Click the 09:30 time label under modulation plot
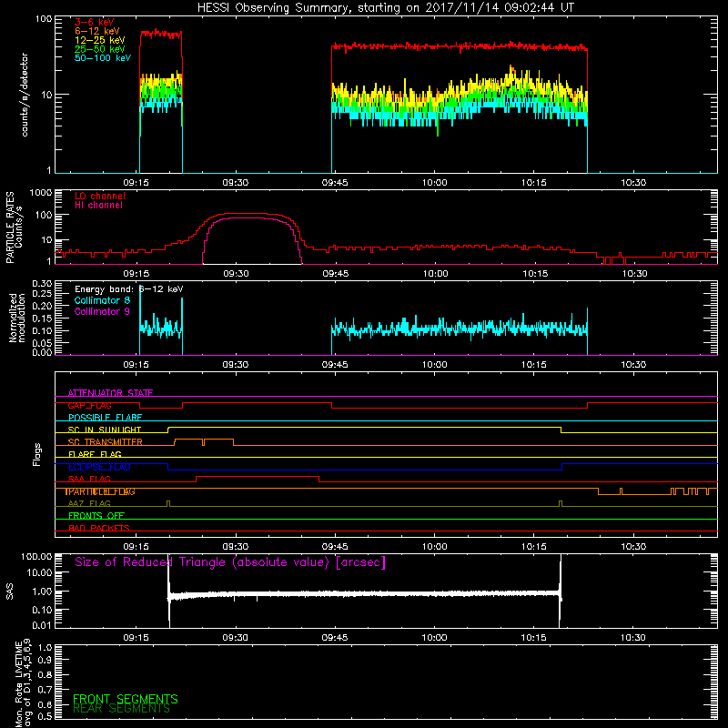Image resolution: width=728 pixels, height=728 pixels. tap(236, 365)
